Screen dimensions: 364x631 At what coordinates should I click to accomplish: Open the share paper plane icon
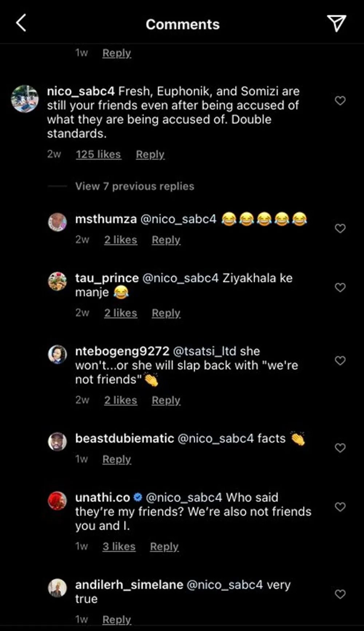[336, 23]
